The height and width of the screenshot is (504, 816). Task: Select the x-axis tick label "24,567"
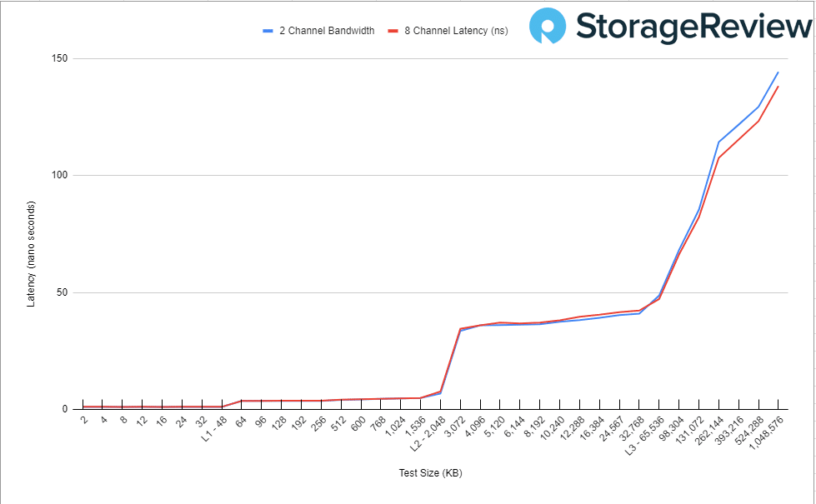point(612,427)
